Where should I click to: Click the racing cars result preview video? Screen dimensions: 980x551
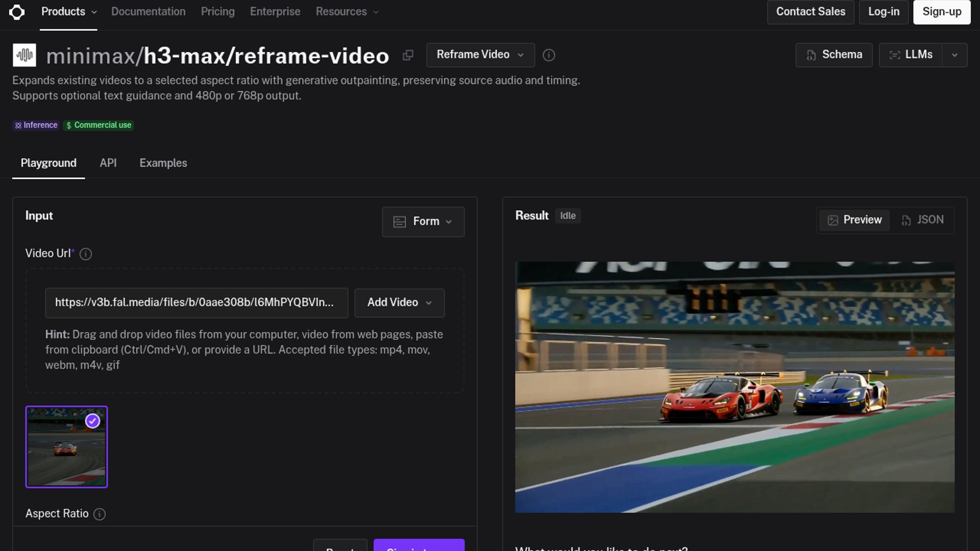click(734, 387)
